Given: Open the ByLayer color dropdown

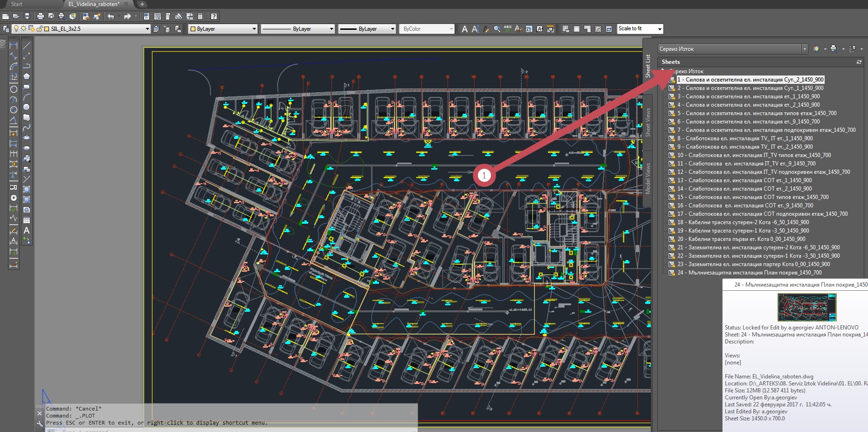Looking at the screenshot, I should point(254,29).
